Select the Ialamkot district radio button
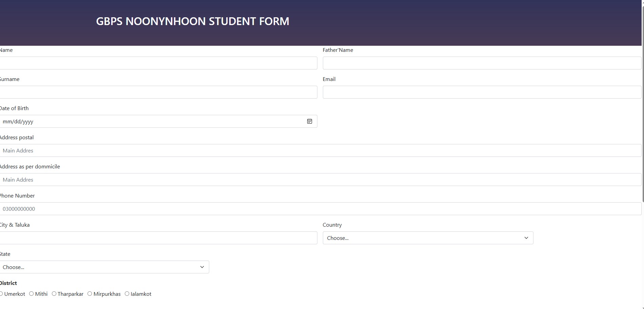This screenshot has width=644, height=309. click(127, 294)
